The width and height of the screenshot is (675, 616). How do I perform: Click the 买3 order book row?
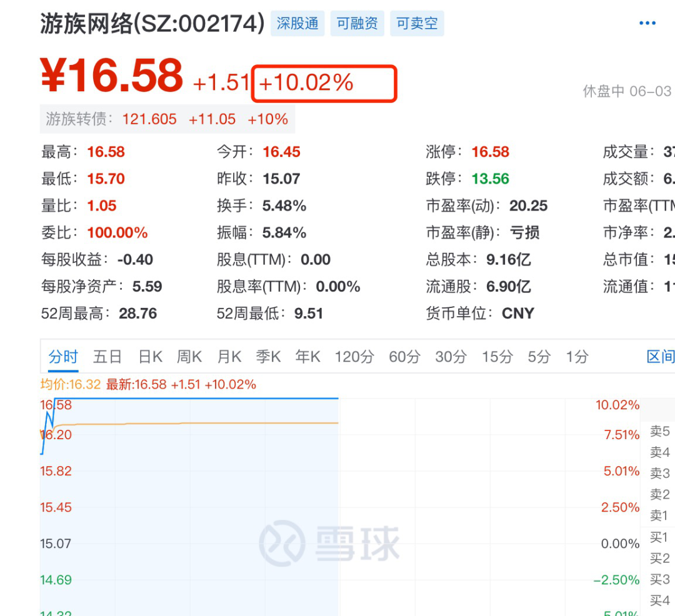point(660,579)
